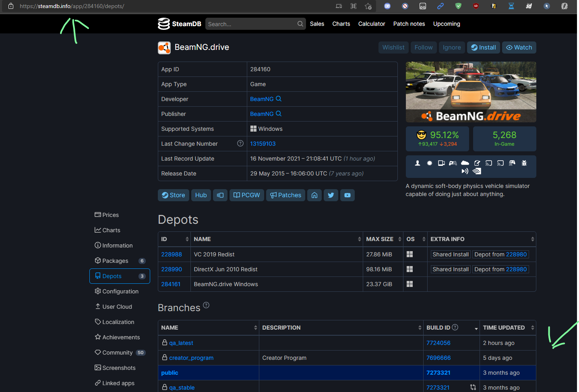This screenshot has width=579, height=392.
Task: Sort Depots table by ID column
Action: coord(174,239)
